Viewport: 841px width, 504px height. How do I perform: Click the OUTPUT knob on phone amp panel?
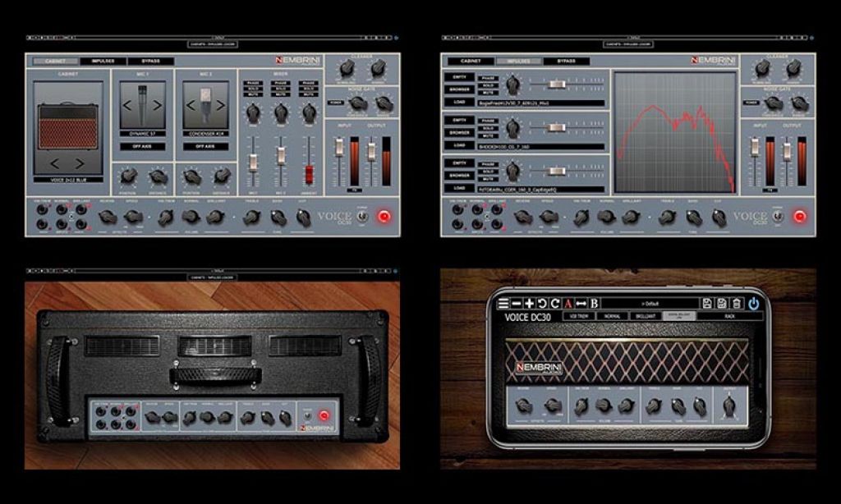[729, 405]
